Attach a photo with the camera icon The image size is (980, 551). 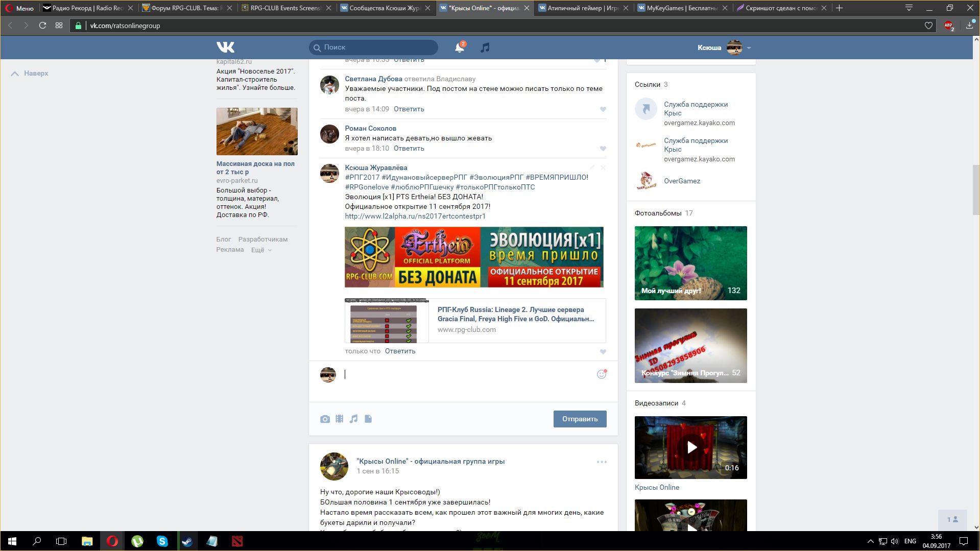pos(325,419)
